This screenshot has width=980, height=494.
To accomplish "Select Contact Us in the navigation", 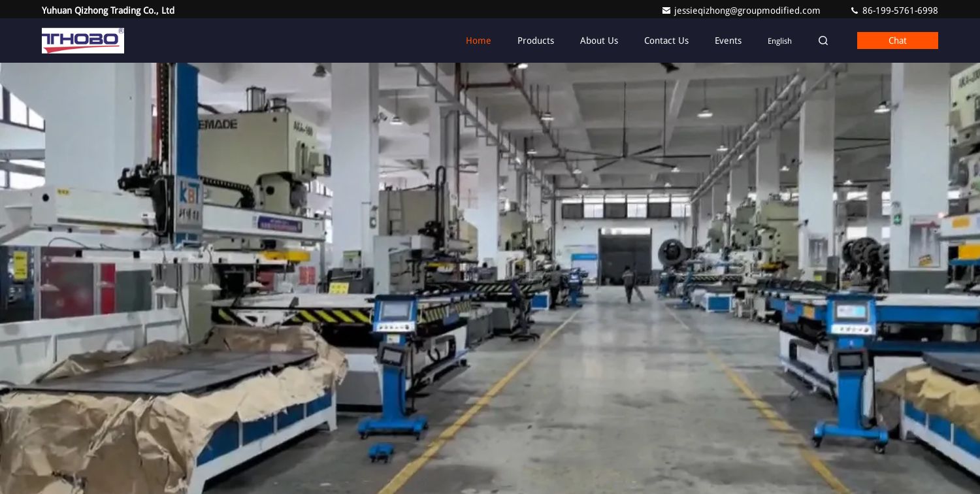I will click(x=666, y=41).
